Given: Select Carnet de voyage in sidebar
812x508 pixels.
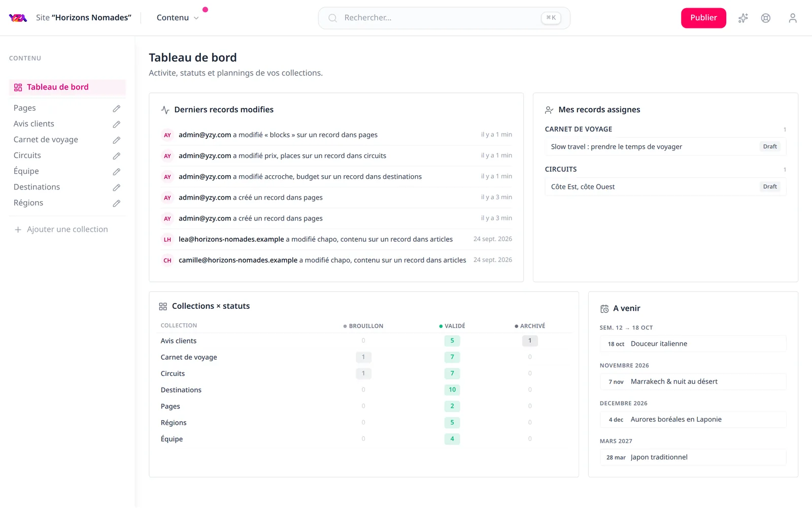Looking at the screenshot, I should click(x=46, y=140).
